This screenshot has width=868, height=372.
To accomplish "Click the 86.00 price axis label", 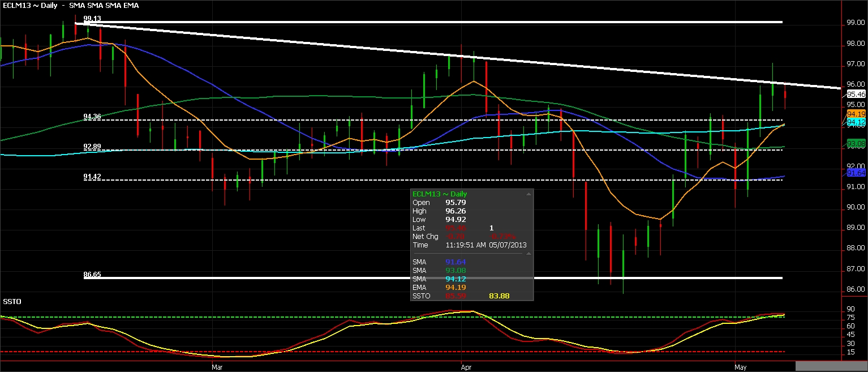I will 855,289.
